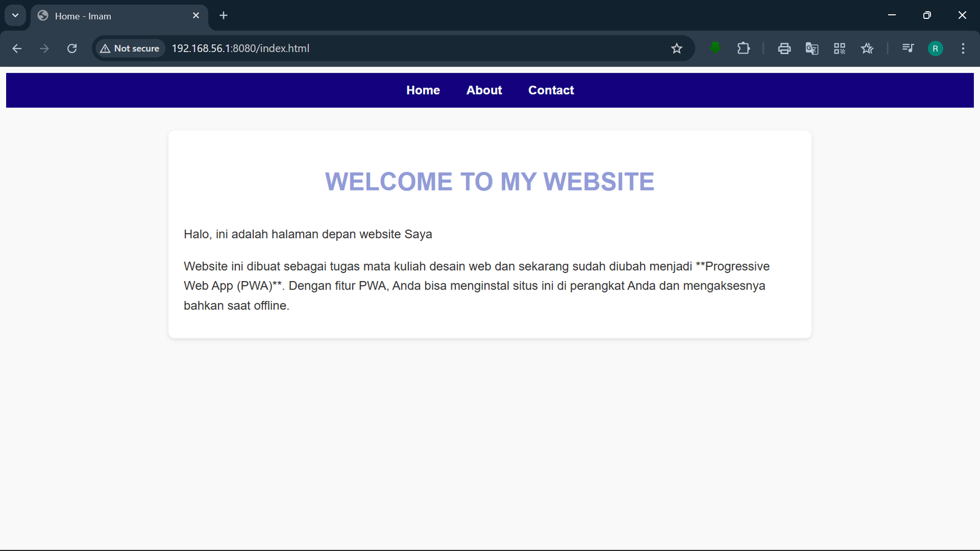The image size is (980, 551).
Task: Open the Google Translate extension icon
Action: 812,48
